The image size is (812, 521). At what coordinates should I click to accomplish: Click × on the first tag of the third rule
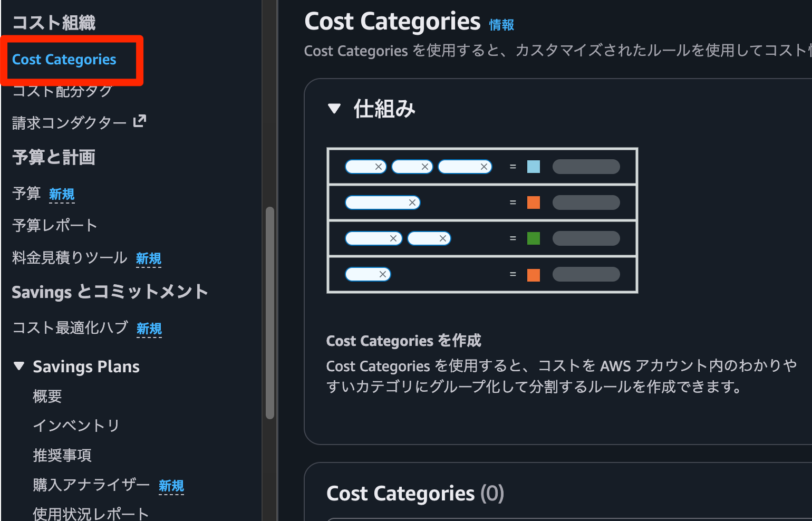(392, 238)
